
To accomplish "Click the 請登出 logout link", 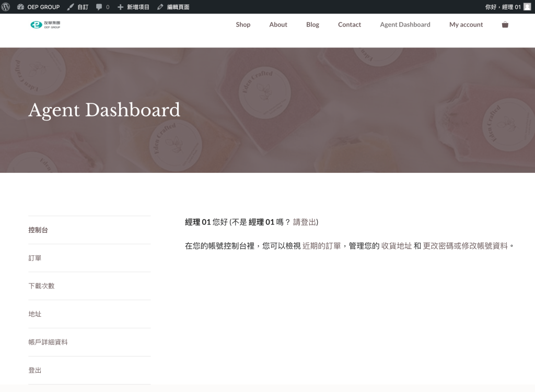I will click(x=305, y=222).
